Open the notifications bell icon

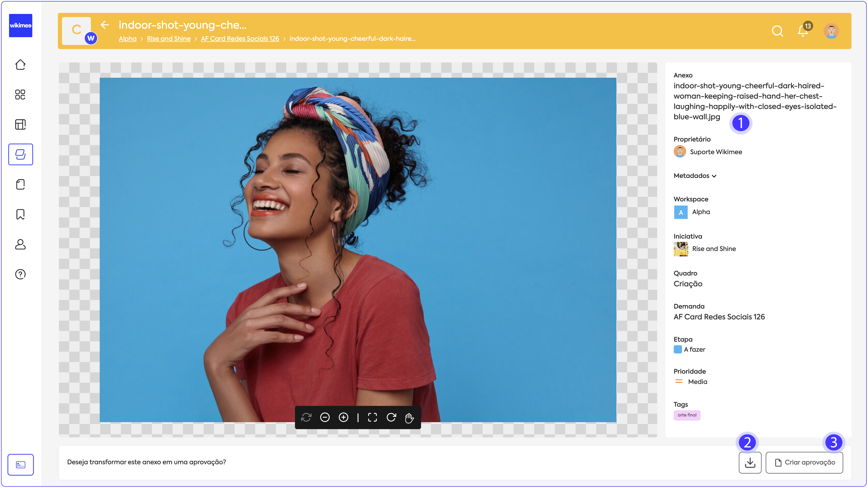click(803, 31)
